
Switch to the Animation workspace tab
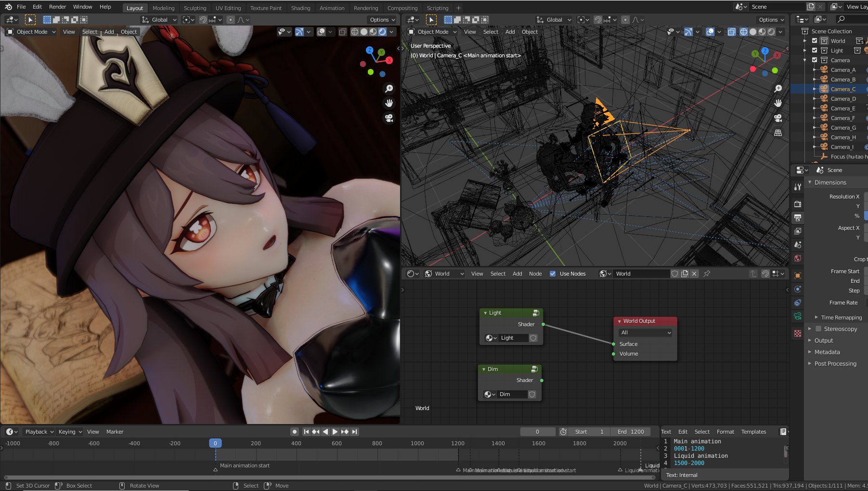point(332,8)
